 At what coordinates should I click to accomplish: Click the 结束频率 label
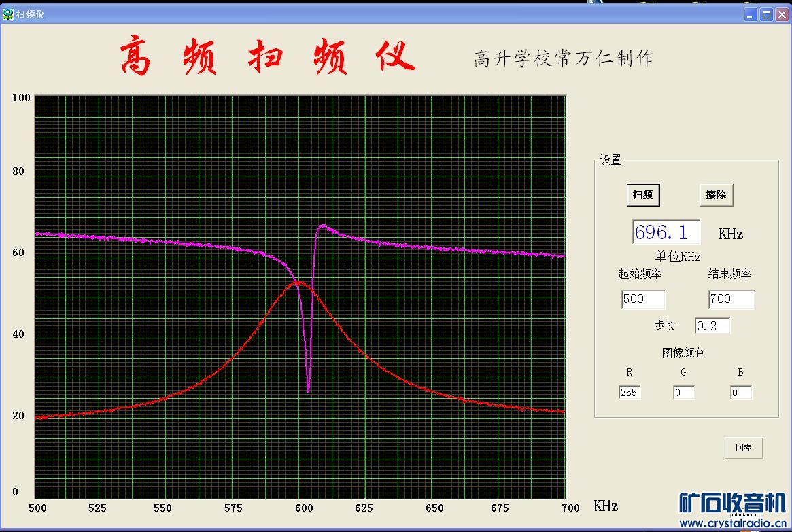730,274
